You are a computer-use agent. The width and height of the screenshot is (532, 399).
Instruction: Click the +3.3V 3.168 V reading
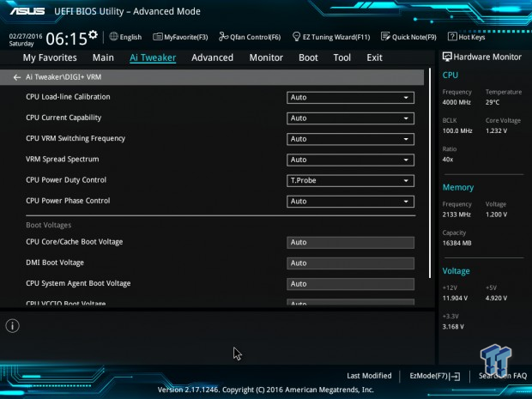tap(453, 327)
